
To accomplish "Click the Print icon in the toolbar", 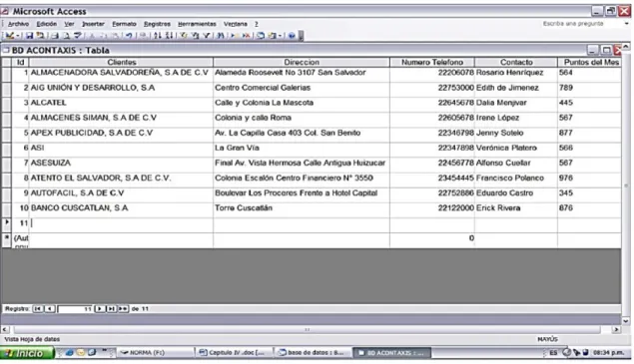I will click(55, 36).
